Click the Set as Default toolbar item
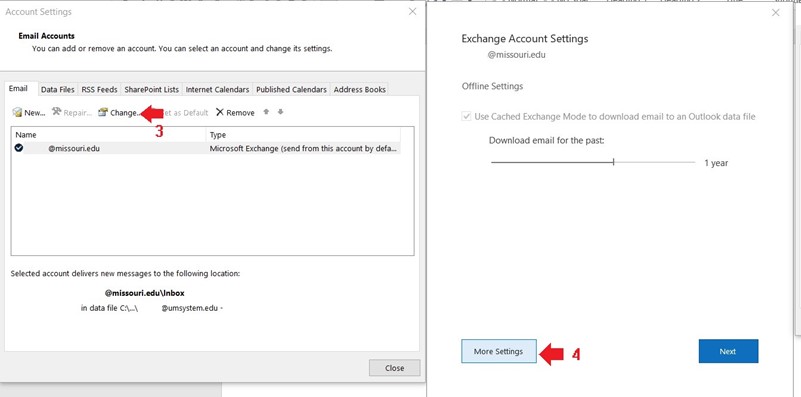Image resolution: width=801 pixels, height=397 pixels. [184, 112]
